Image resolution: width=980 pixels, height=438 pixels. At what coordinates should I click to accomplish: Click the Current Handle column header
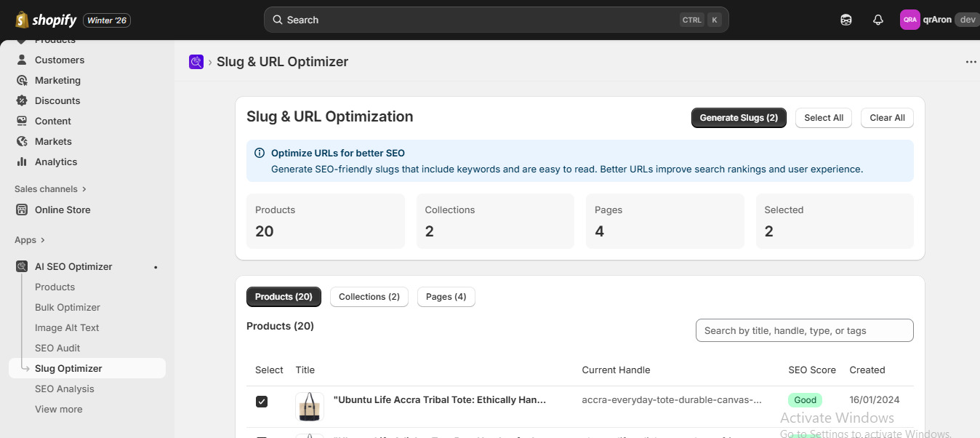(x=616, y=370)
